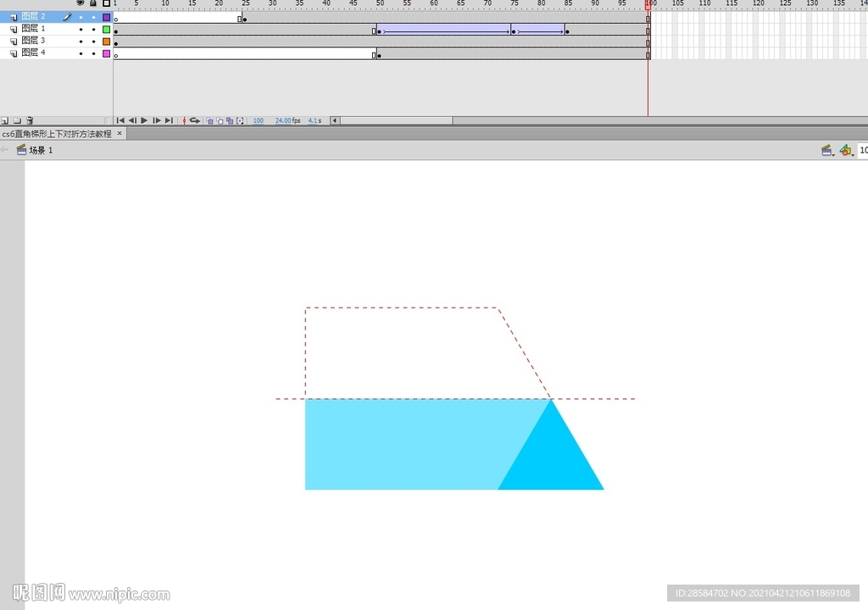Screen dimensions: 868x610
Task: Toggle visibility dot of 图层 2
Action: tap(81, 18)
